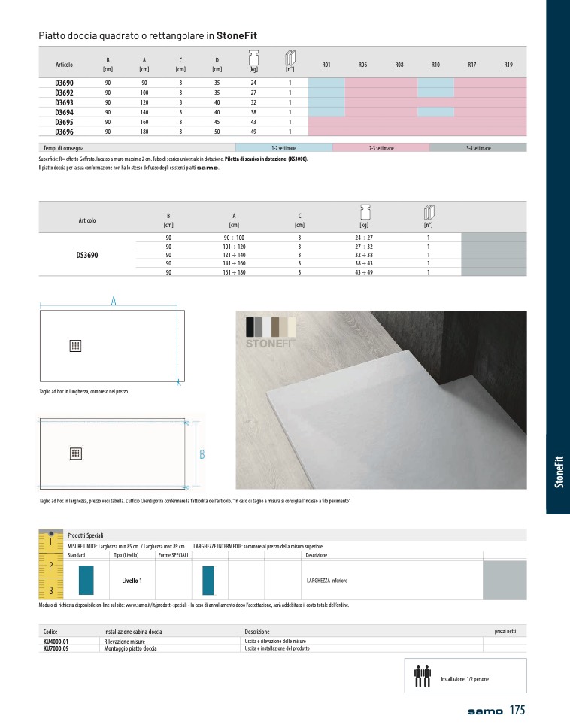Select the 2-3 settimane delivery legend
Image resolution: width=570 pixels, height=728 pixels.
click(381, 148)
